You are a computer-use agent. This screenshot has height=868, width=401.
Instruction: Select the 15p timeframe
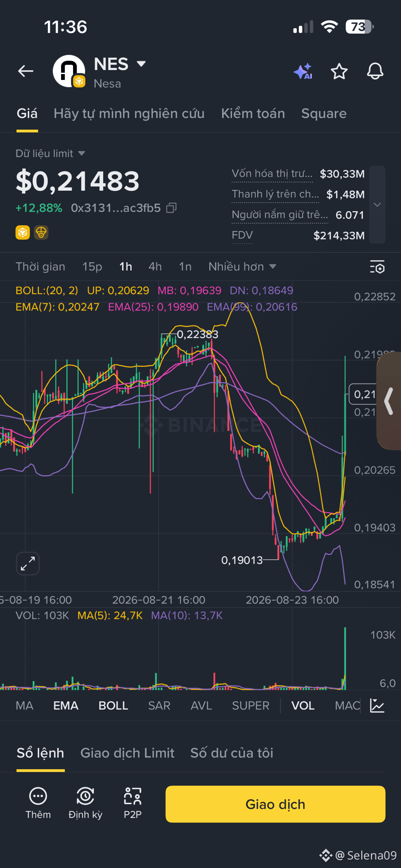92,267
